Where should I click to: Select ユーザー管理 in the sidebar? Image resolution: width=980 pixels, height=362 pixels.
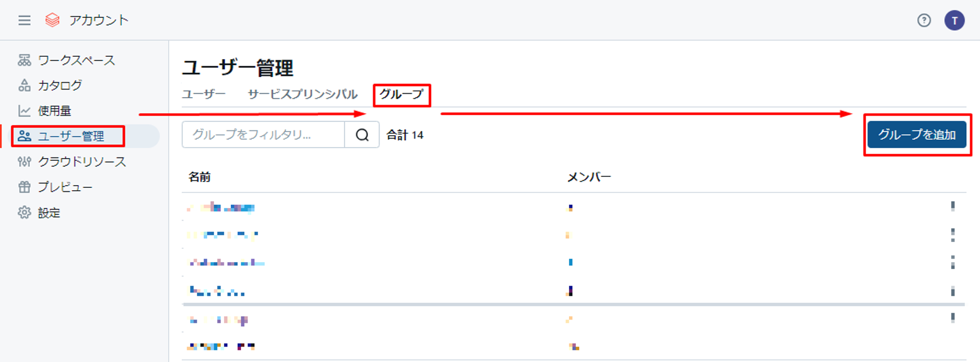point(71,136)
